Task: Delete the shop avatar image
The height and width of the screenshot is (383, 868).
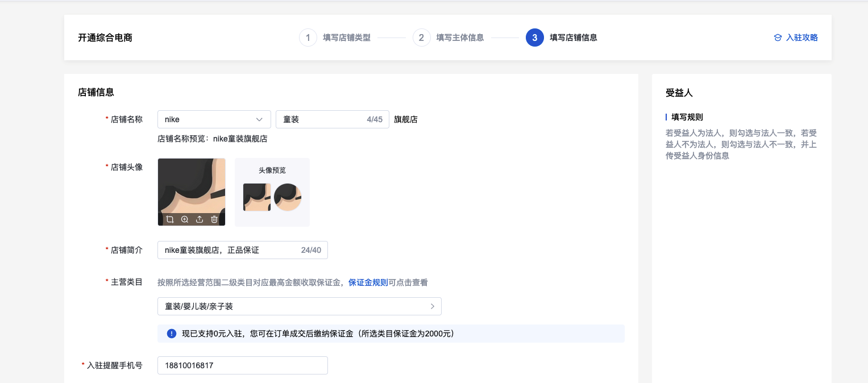Action: coord(214,219)
